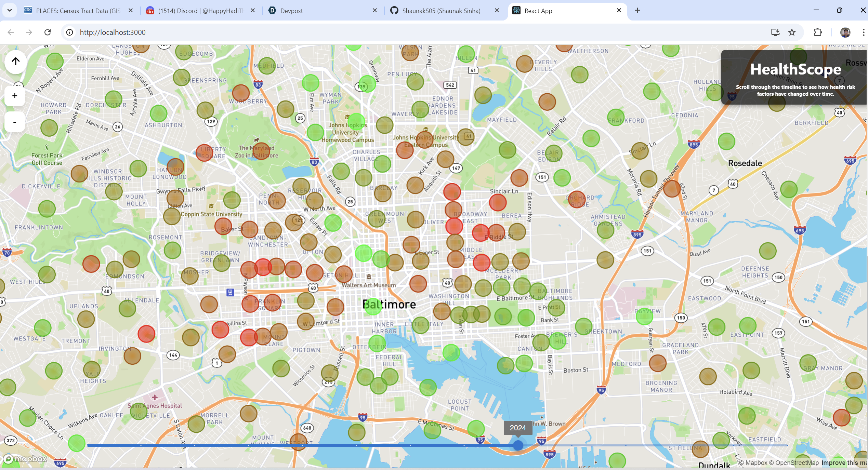Switch to the Devpost tab
868x470 pixels.
[x=291, y=11]
